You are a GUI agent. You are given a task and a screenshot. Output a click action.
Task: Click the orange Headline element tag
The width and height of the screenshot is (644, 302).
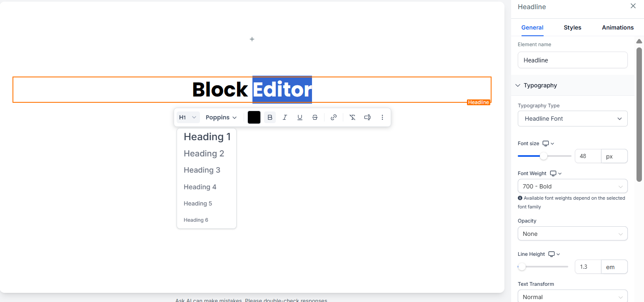(x=478, y=102)
